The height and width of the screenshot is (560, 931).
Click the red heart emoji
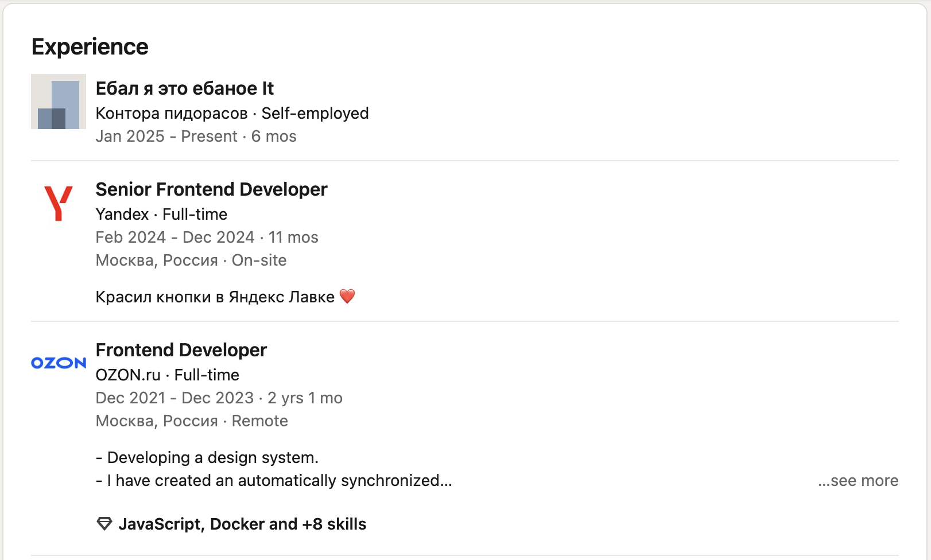pos(347,296)
